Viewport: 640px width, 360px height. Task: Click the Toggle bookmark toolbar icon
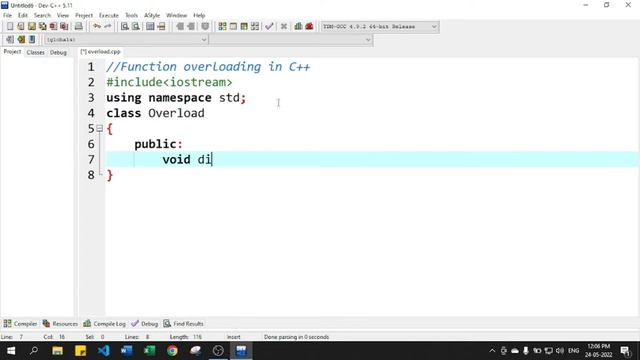coord(205,27)
